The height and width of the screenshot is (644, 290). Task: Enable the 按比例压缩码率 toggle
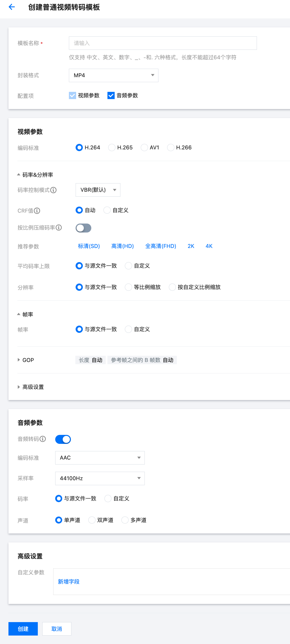pyautogui.click(x=83, y=228)
